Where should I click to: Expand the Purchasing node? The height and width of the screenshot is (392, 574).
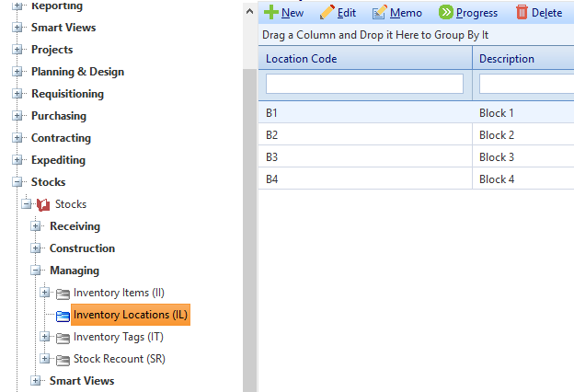[17, 116]
